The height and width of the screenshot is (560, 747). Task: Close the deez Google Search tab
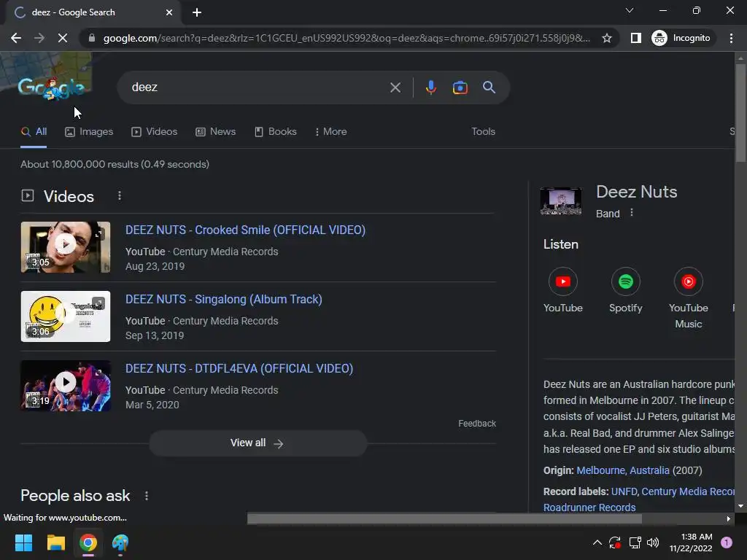coord(169,12)
